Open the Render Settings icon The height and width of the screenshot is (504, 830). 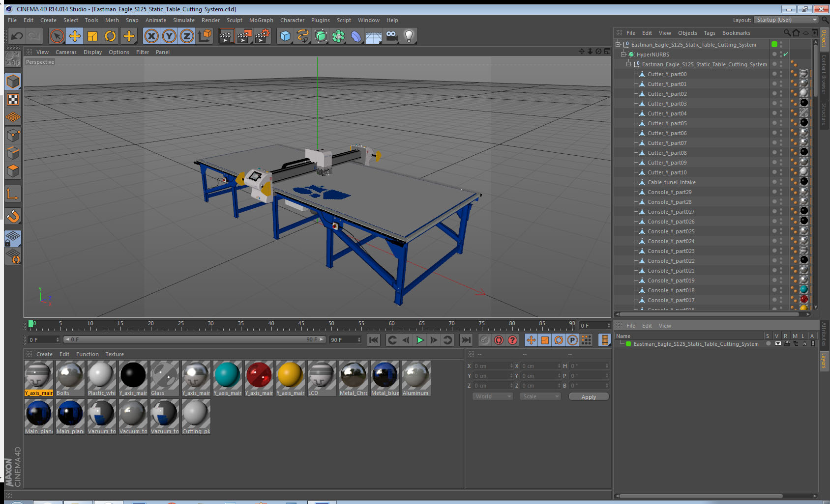click(263, 36)
